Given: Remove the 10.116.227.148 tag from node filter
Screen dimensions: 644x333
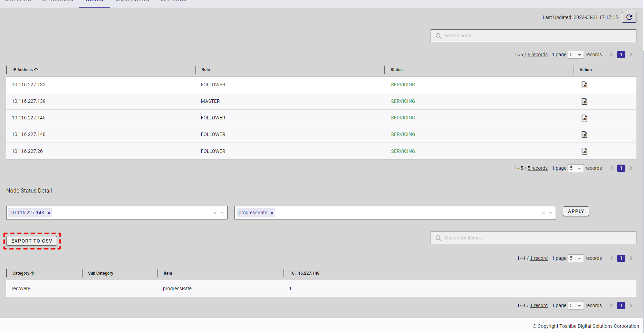Looking at the screenshot, I should click(x=49, y=213).
